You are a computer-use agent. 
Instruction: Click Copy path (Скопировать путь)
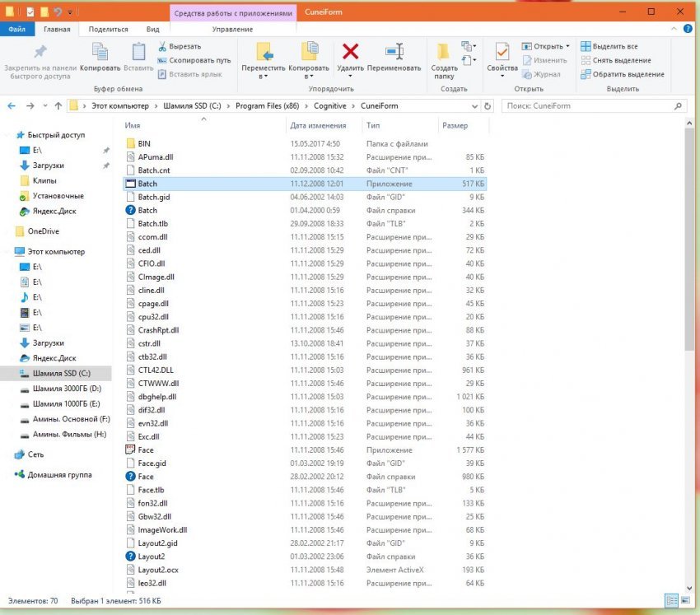[194, 60]
